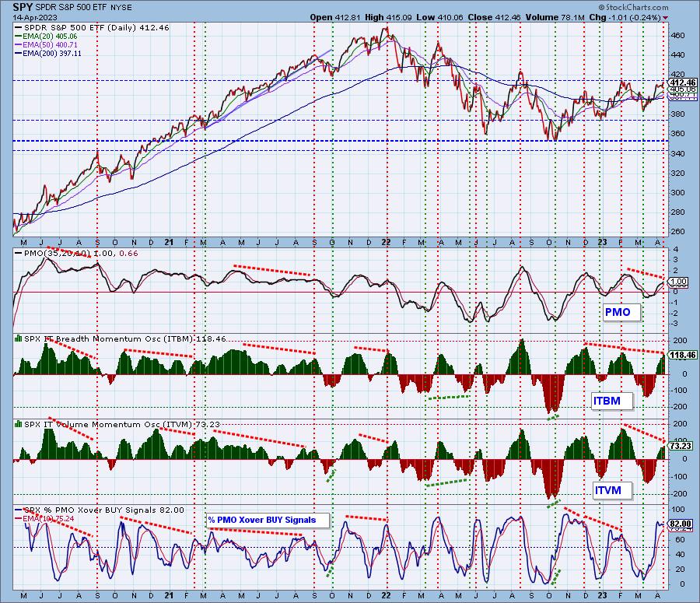Click the 1.00 PMO value tag
This screenshot has width=700, height=603.
click(x=678, y=282)
